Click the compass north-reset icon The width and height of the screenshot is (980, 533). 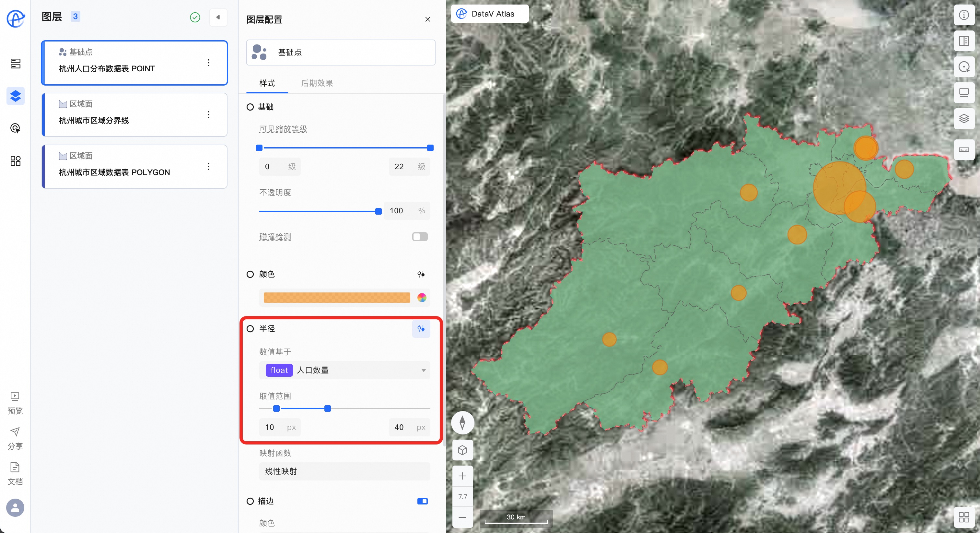(462, 422)
